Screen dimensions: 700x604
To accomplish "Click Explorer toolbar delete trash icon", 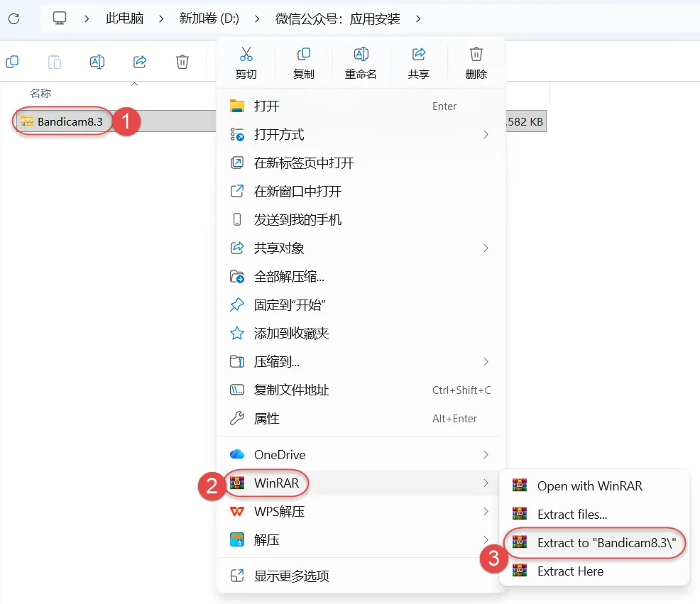I will click(182, 61).
